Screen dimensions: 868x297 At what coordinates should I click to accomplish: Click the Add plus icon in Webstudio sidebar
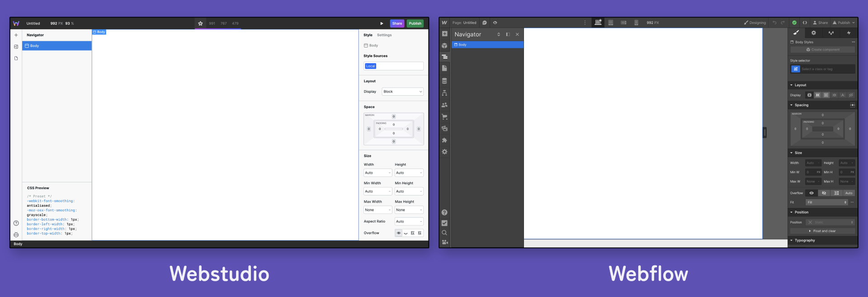tap(16, 35)
